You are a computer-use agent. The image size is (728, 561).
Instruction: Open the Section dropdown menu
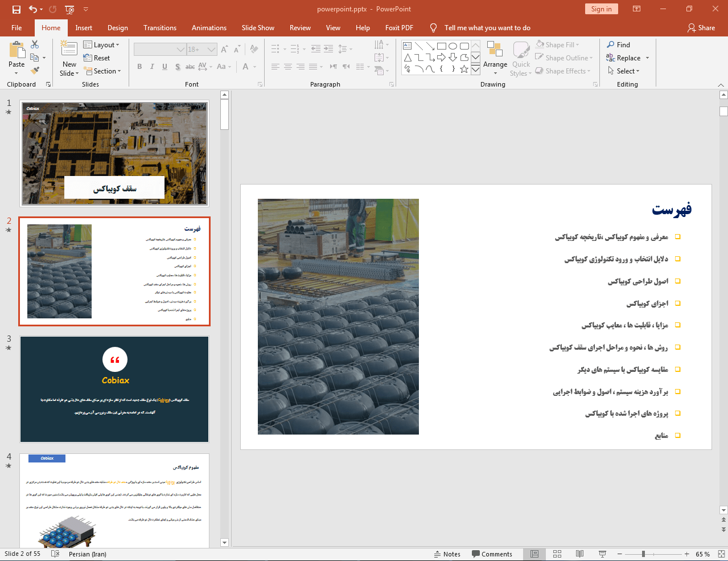pyautogui.click(x=103, y=71)
